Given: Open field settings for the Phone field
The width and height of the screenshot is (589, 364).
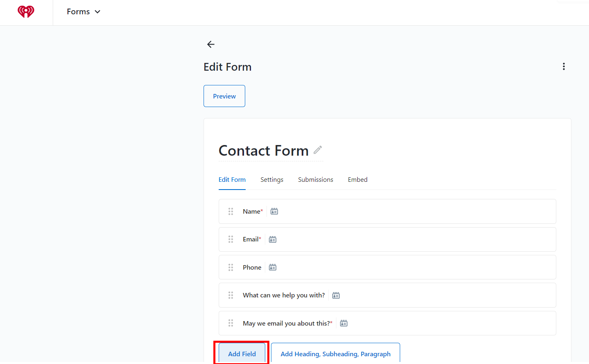Looking at the screenshot, I should pos(272,267).
